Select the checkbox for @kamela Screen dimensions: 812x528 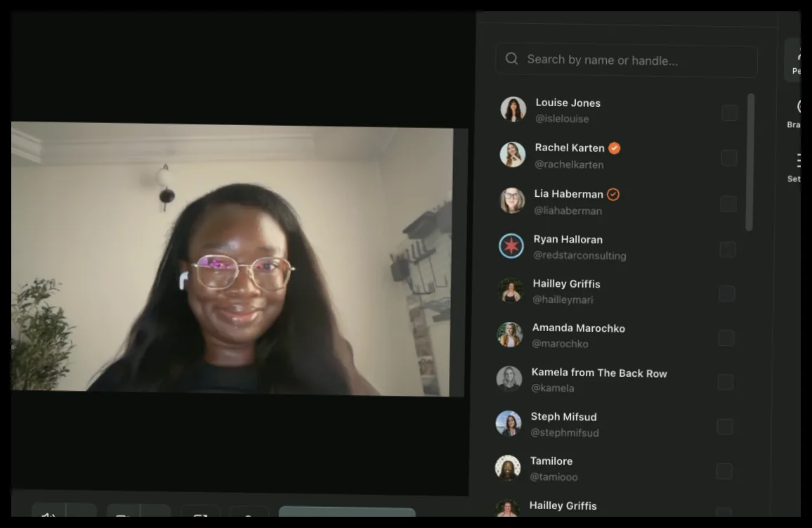click(726, 382)
